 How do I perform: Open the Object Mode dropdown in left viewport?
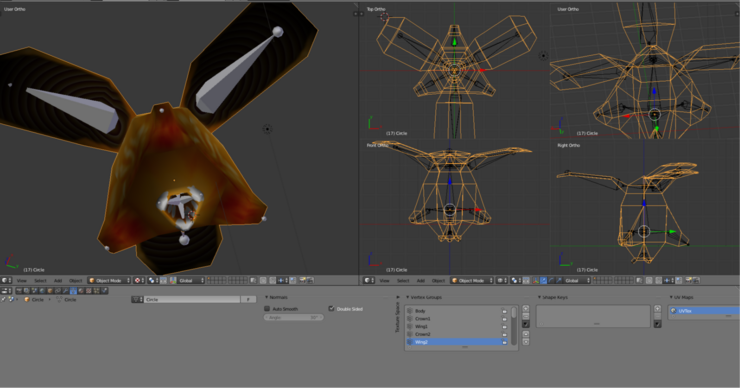[x=109, y=280]
